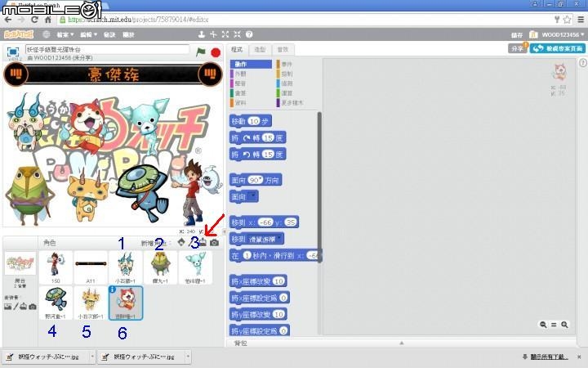588x368 pixels.
Task: Click the 分享 (Share) button
Action: point(518,48)
